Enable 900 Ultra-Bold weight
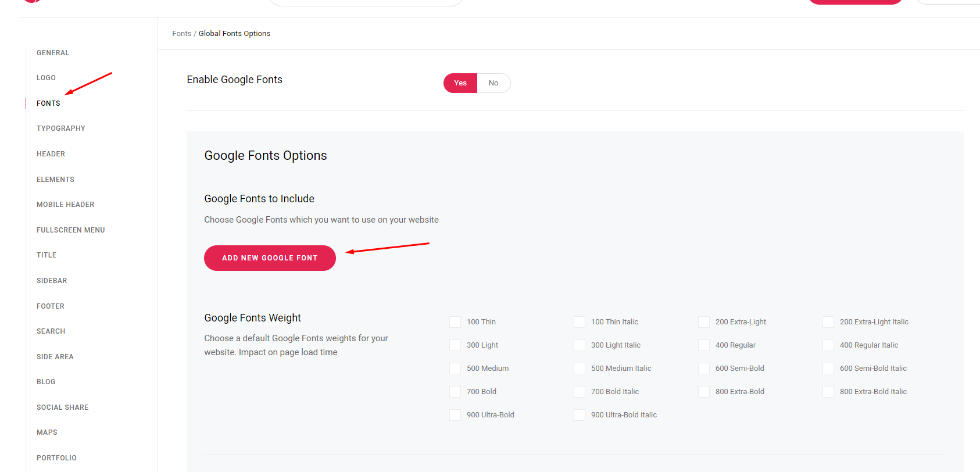The width and height of the screenshot is (980, 472). tap(455, 415)
